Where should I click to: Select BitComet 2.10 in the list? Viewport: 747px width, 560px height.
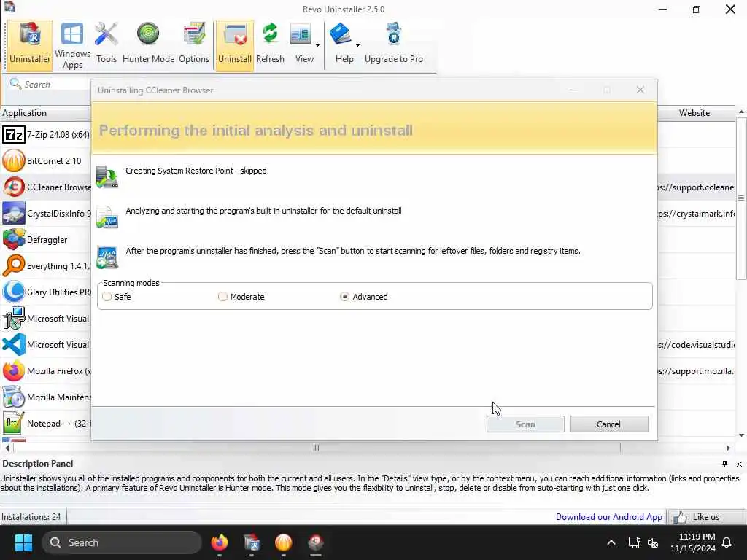coord(46,161)
